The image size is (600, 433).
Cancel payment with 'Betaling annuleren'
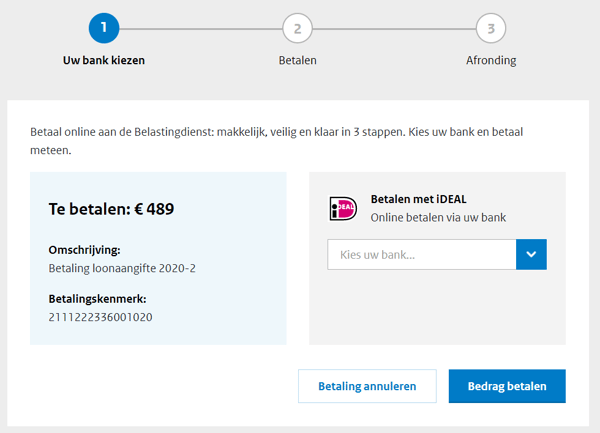[x=367, y=386]
